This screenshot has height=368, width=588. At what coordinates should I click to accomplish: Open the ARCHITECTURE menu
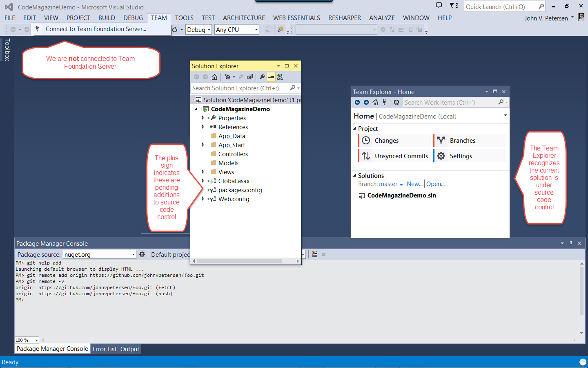tap(244, 18)
